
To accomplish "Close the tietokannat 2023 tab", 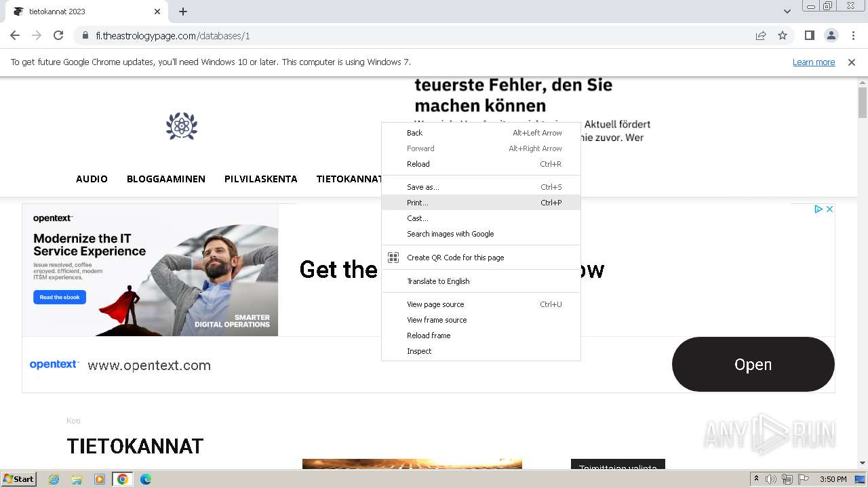I will pos(157,12).
